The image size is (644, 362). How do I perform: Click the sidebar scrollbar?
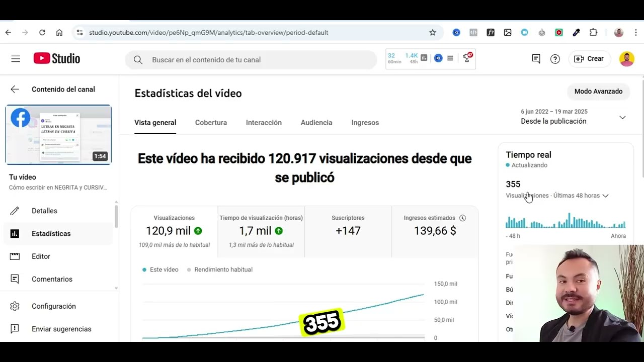tap(117, 216)
